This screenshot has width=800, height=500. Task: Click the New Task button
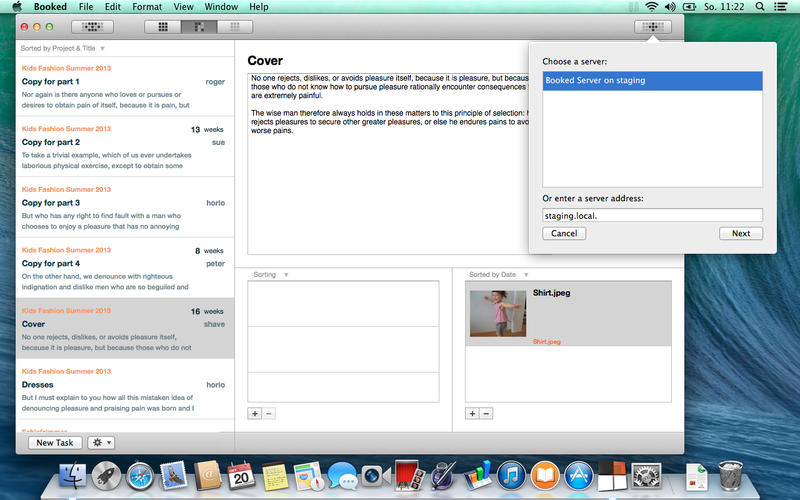(55, 442)
